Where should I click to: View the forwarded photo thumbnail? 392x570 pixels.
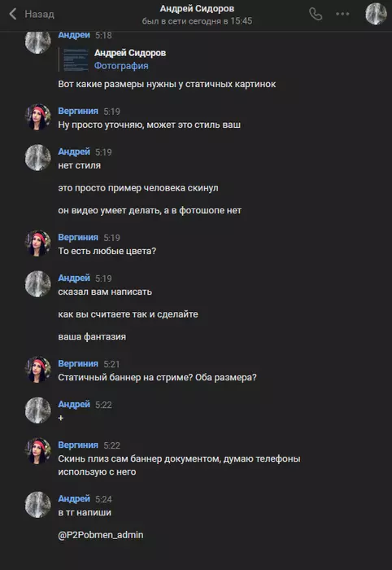point(76,59)
